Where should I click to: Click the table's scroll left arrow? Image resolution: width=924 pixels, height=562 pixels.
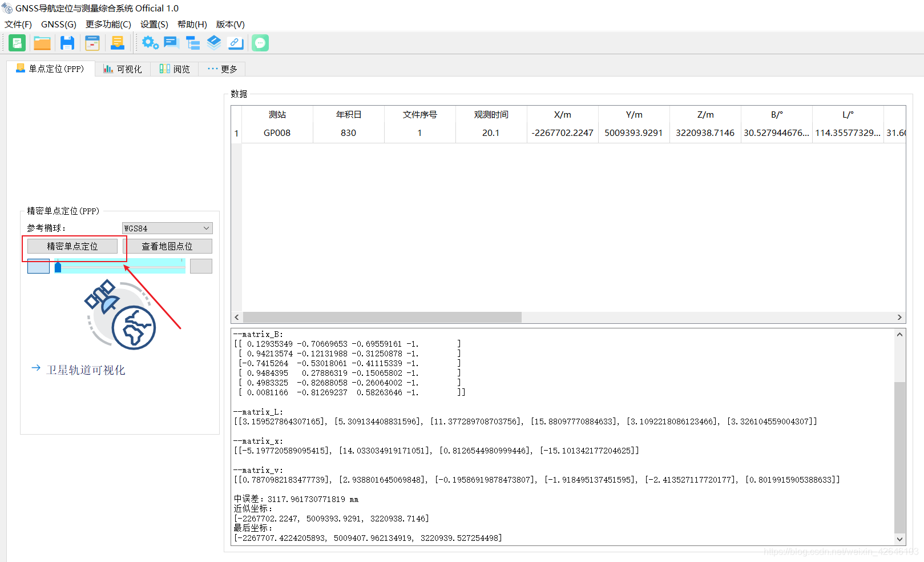pyautogui.click(x=237, y=317)
